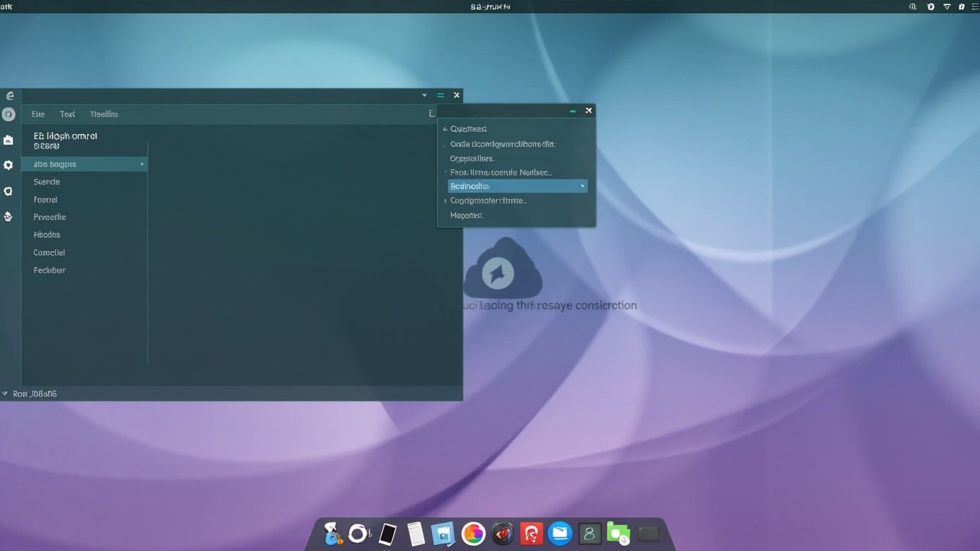Select the highlighted row in the sidebar list
Image resolution: width=980 pixels, height=551 pixels.
84,165
